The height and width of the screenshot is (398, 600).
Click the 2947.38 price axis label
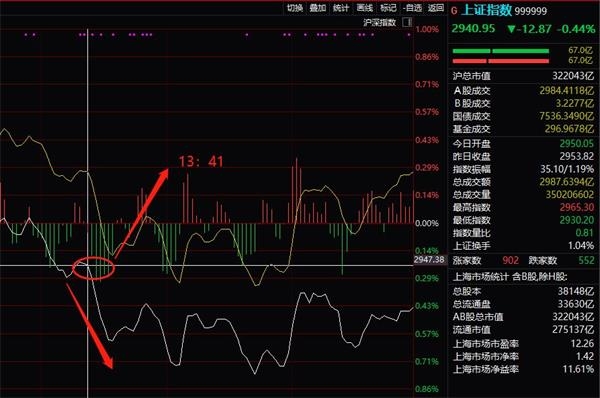(x=429, y=260)
